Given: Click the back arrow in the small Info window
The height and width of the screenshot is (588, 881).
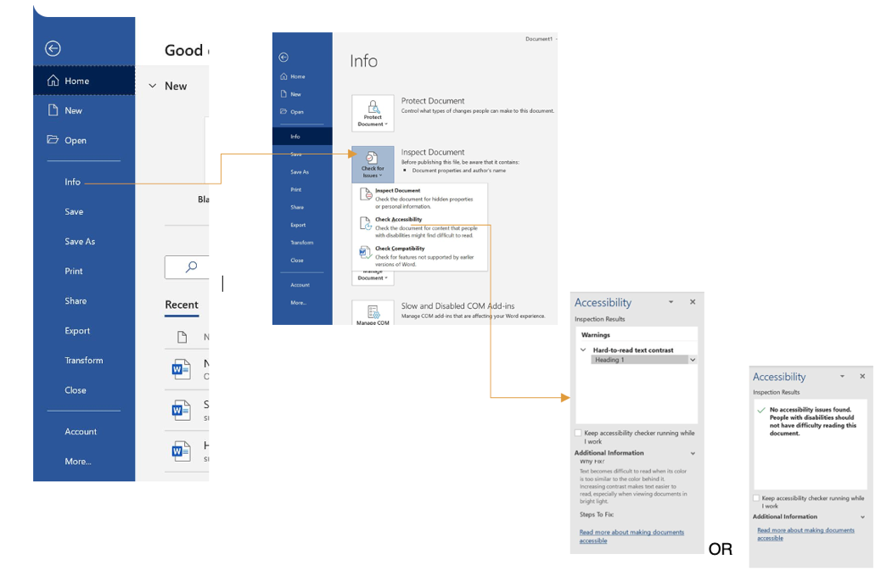Looking at the screenshot, I should click(x=283, y=58).
